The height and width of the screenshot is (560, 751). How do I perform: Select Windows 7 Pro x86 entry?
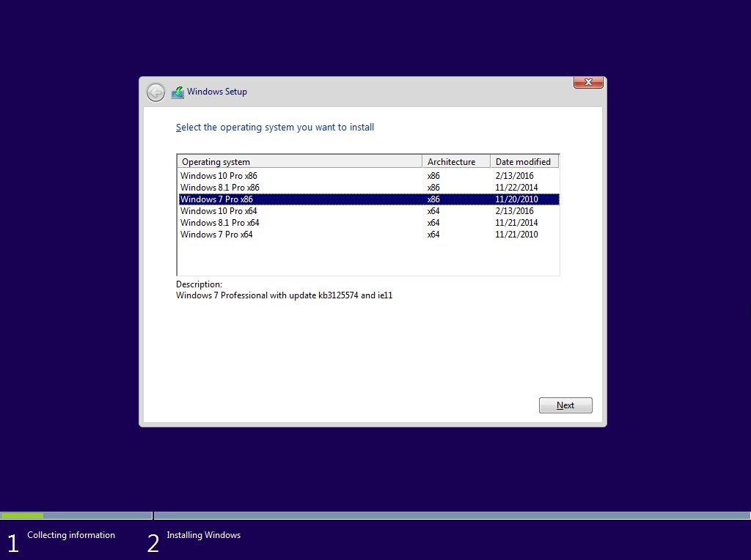tap(216, 199)
